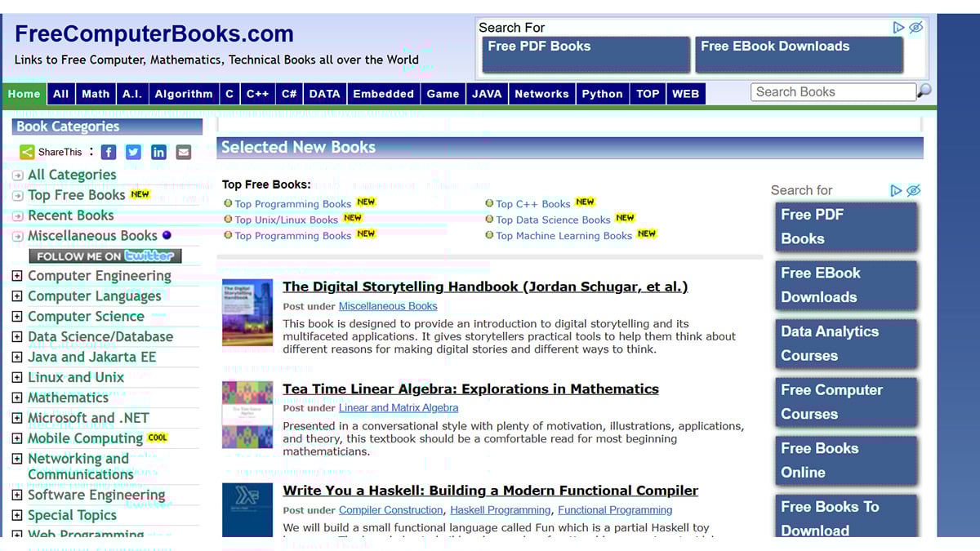
Task: Click inside the Search Books input field
Action: 831,92
